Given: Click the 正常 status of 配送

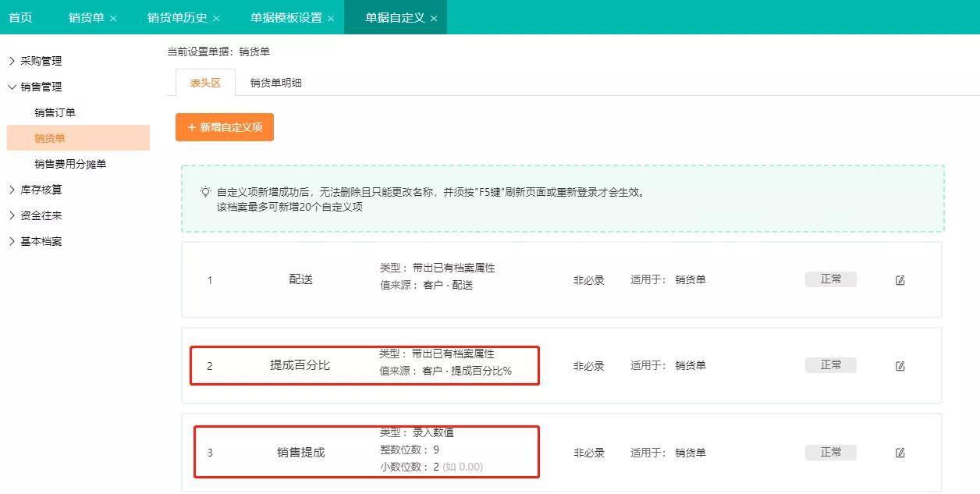Looking at the screenshot, I should click(831, 279).
